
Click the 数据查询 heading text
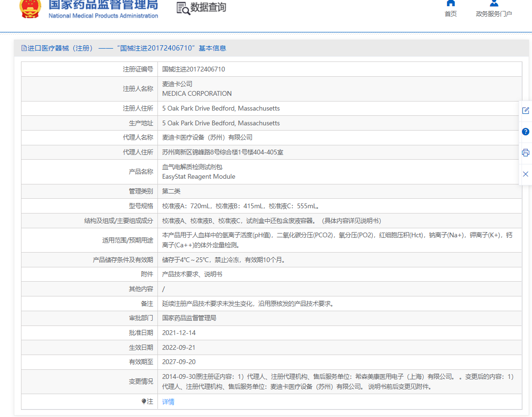(x=208, y=7)
